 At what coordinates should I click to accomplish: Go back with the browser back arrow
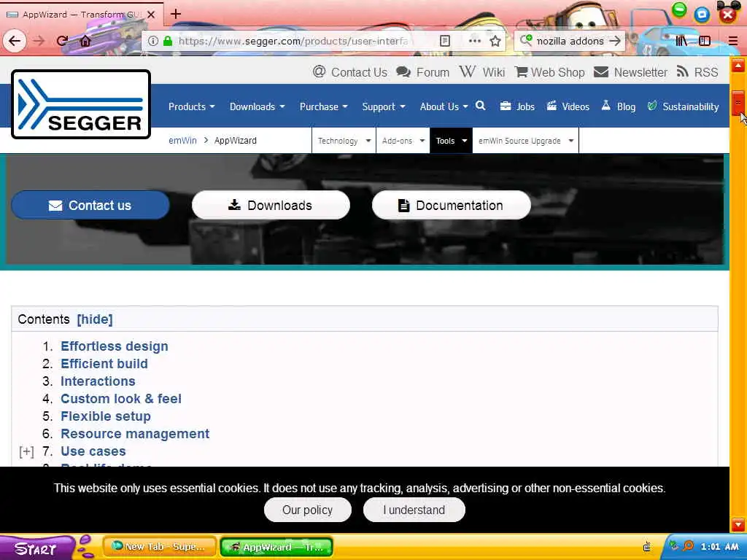[x=15, y=41]
